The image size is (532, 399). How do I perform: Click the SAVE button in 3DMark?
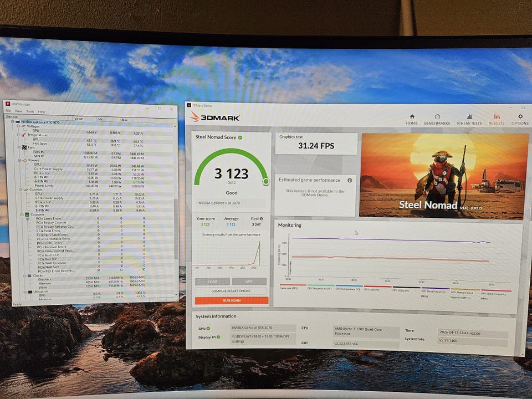pyautogui.click(x=249, y=282)
